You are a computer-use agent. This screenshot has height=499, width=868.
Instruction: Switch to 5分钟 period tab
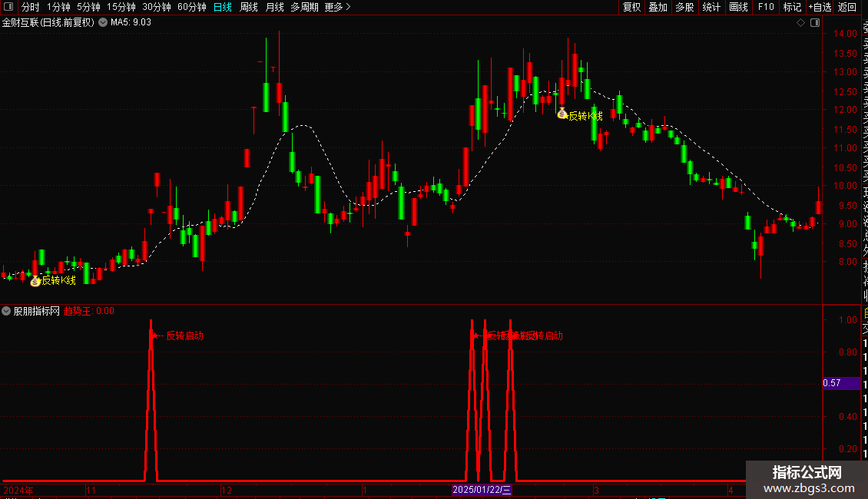(x=88, y=7)
